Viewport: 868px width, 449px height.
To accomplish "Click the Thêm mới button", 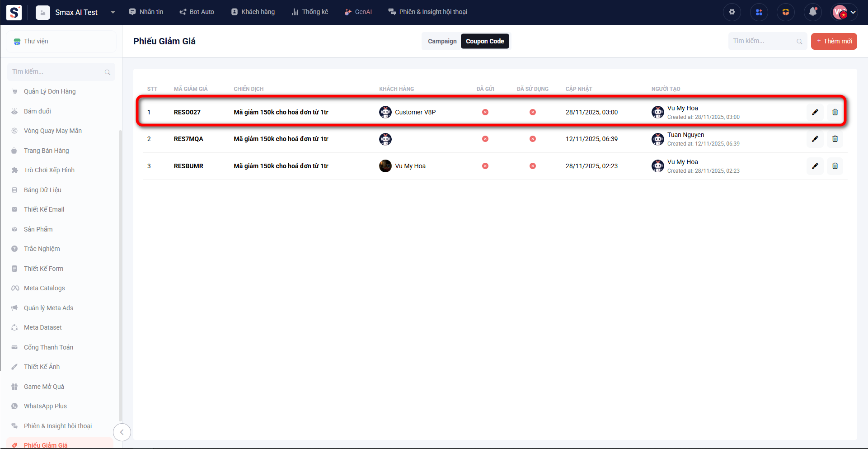I will pyautogui.click(x=834, y=41).
